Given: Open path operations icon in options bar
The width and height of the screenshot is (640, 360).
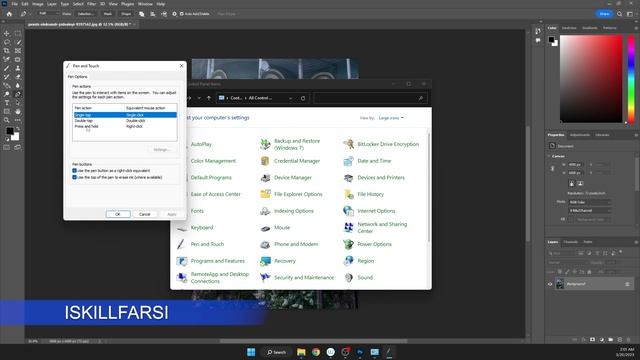Looking at the screenshot, I should click(x=142, y=14).
